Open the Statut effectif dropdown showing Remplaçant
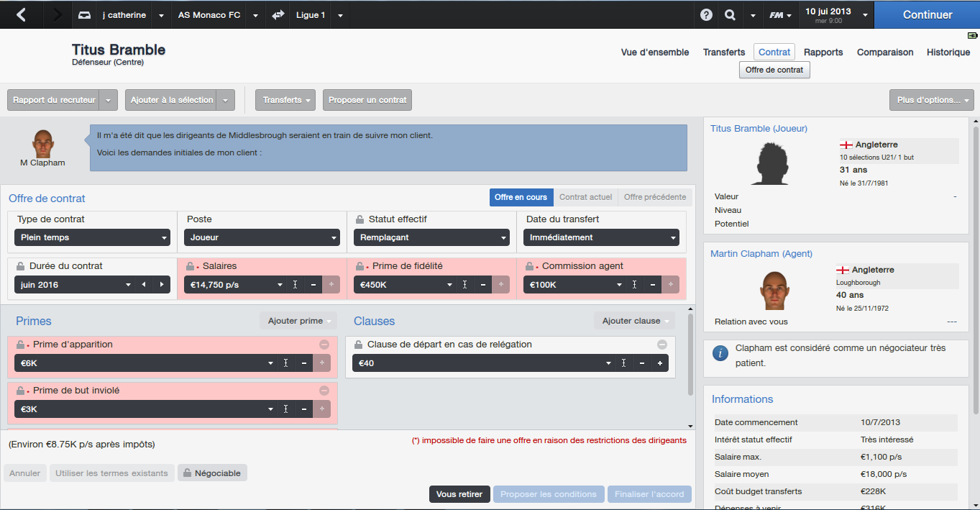 [431, 237]
